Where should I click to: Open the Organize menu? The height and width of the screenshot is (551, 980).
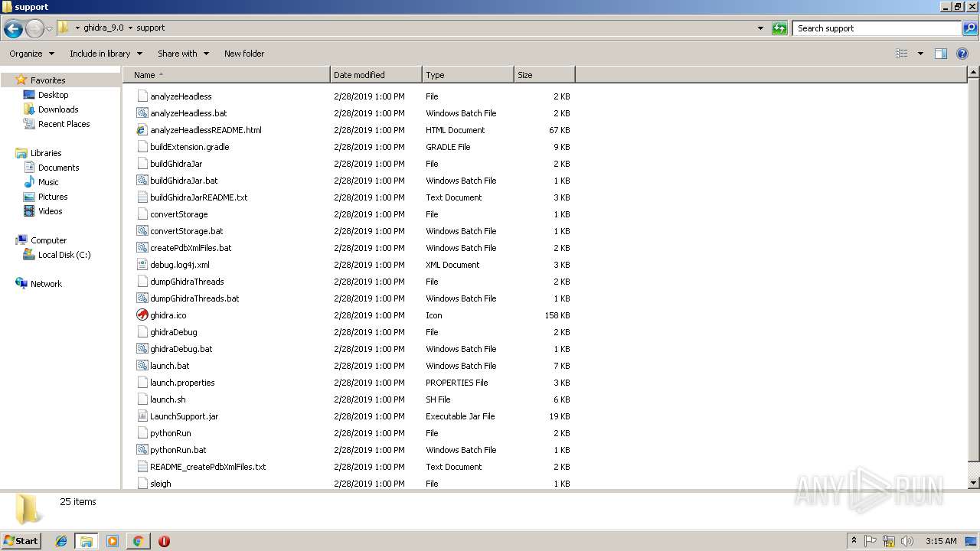(x=31, y=54)
